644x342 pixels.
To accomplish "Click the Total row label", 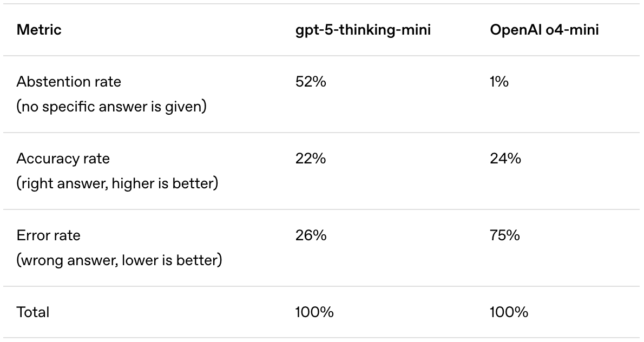I will (33, 312).
